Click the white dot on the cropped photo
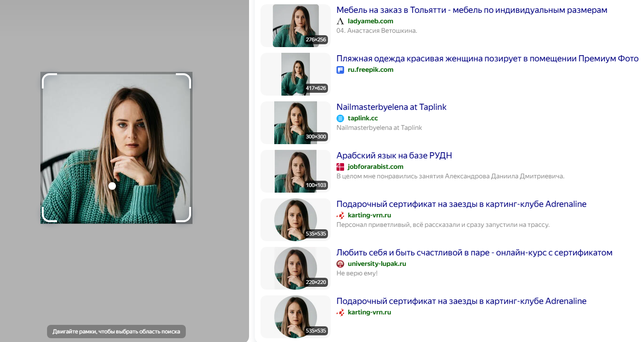Viewport: 644px width, 342px height. point(112,186)
